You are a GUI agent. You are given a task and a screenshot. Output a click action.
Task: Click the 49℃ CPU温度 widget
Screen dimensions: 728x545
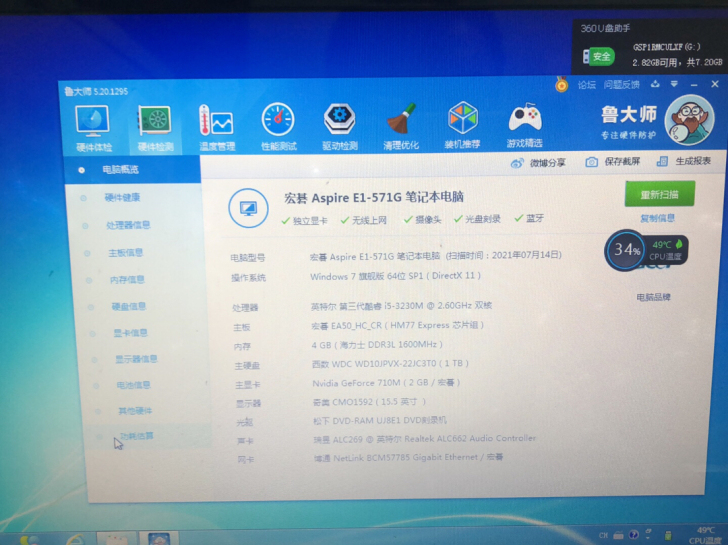(x=666, y=250)
